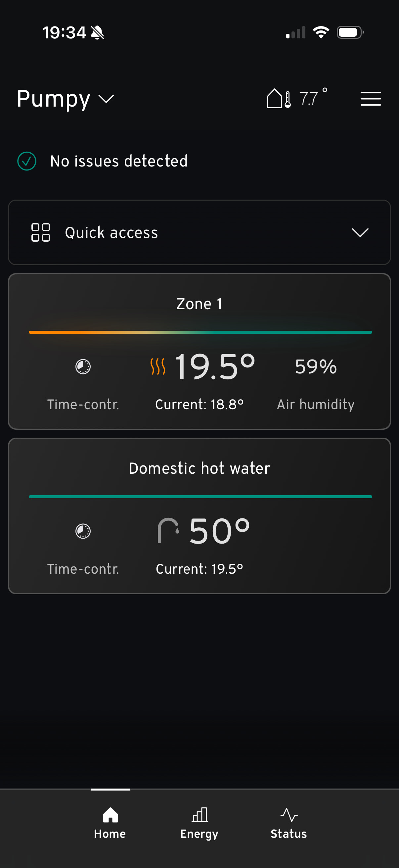Tap the Domestic hot water green bar
The width and height of the screenshot is (399, 868).
click(x=200, y=497)
